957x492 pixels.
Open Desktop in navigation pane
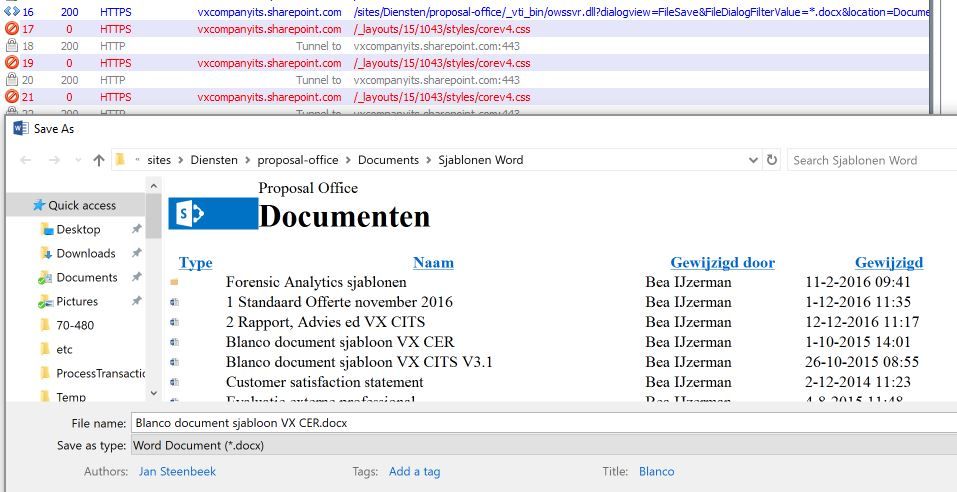pyautogui.click(x=78, y=230)
